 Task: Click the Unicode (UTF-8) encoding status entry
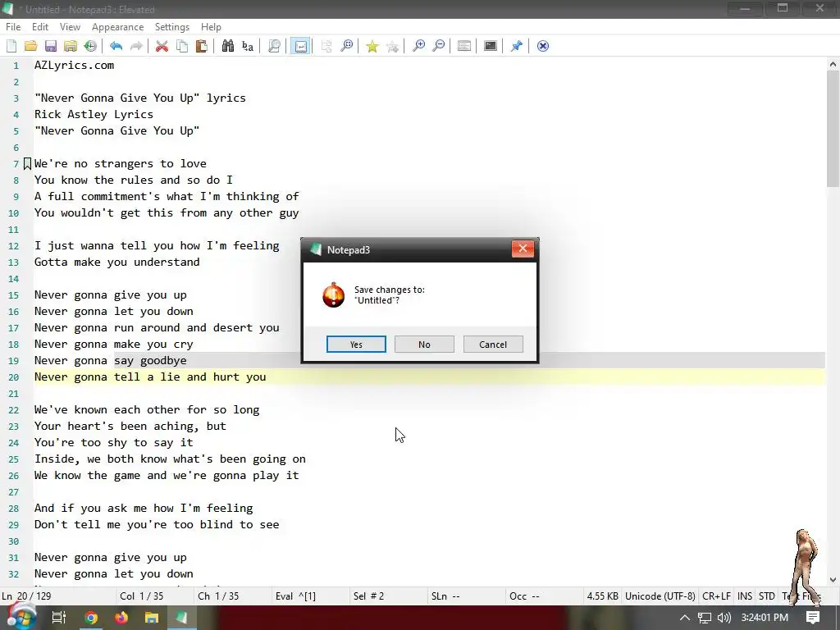pos(660,596)
